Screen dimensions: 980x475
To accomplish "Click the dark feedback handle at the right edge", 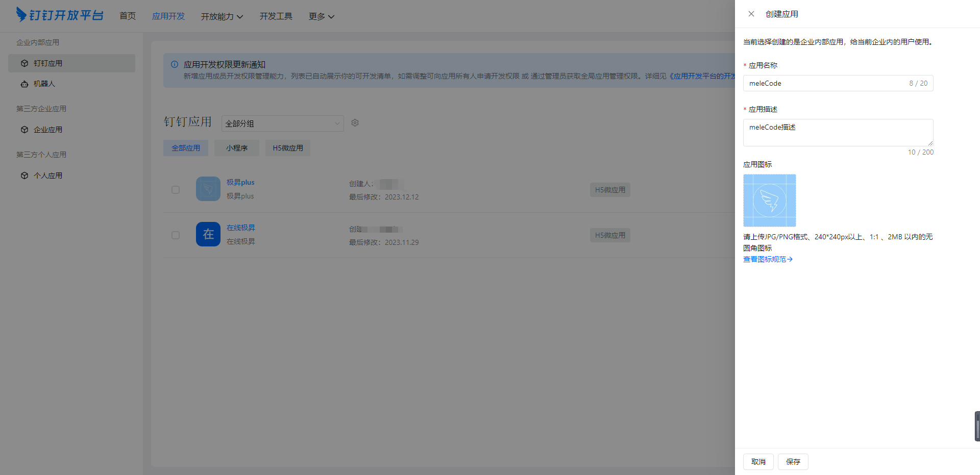I will [977, 426].
